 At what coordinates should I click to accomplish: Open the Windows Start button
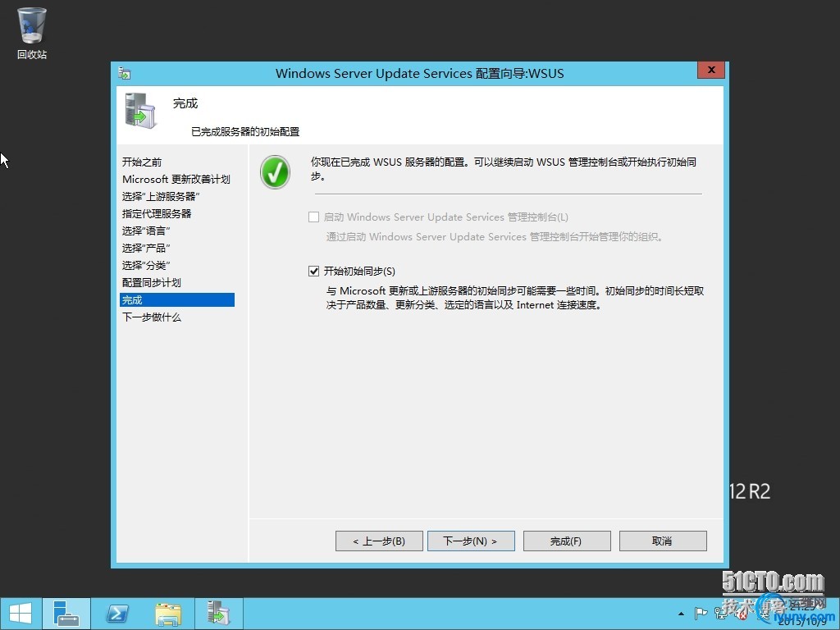click(21, 614)
